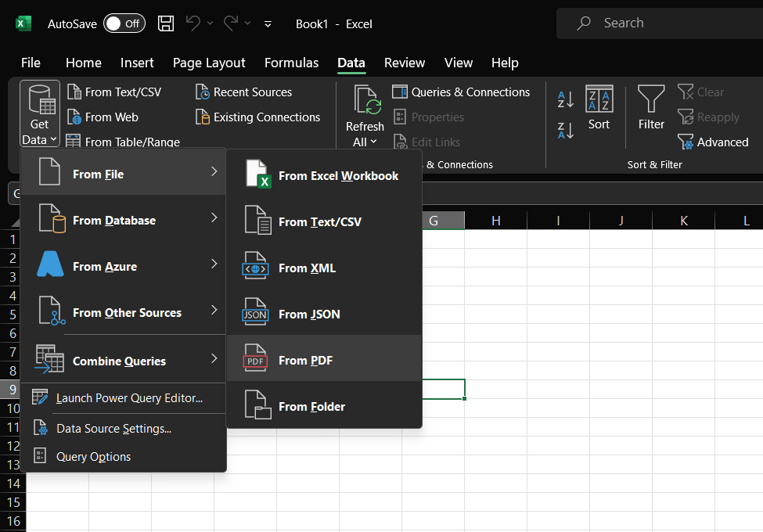Viewport: 763px width, 532px height.
Task: Click Sort A to Z icon
Action: tap(565, 100)
